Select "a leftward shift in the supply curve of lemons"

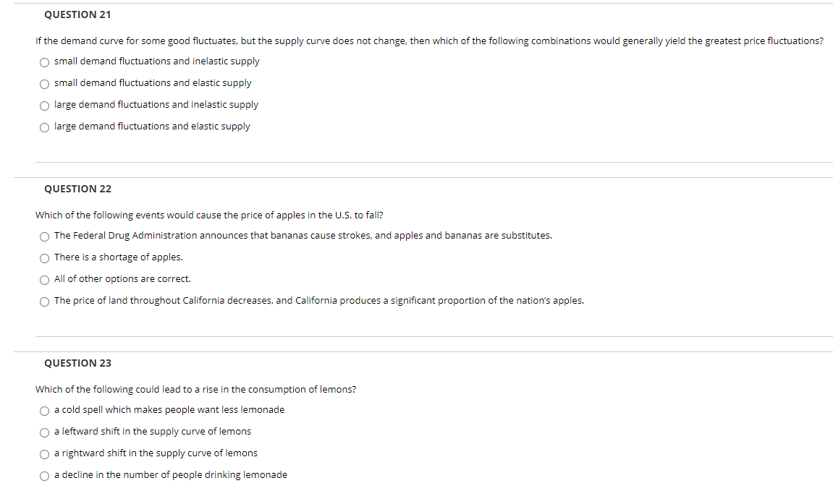tap(44, 432)
